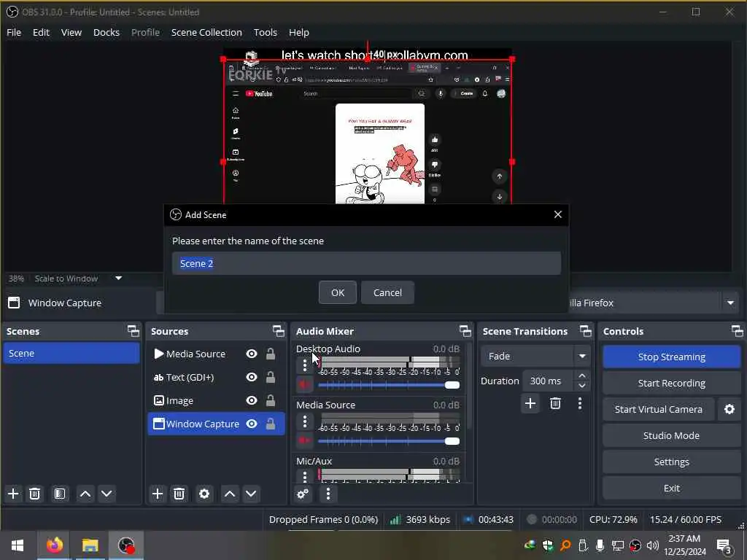
Task: Open scene filters icon in Scenes dock
Action: 60,494
